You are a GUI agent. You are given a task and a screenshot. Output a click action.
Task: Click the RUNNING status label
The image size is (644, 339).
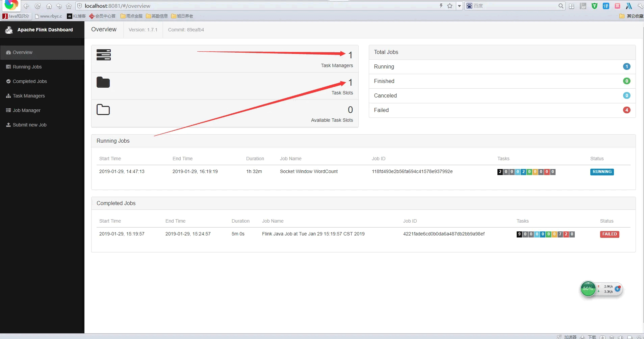coord(602,172)
